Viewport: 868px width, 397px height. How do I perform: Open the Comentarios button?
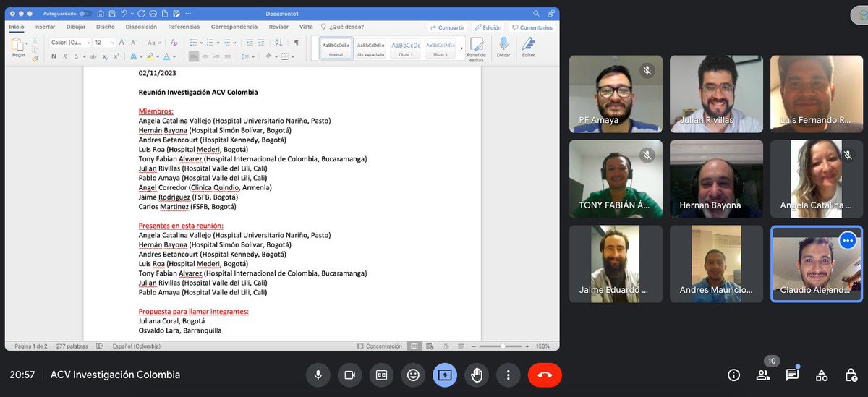(x=532, y=27)
